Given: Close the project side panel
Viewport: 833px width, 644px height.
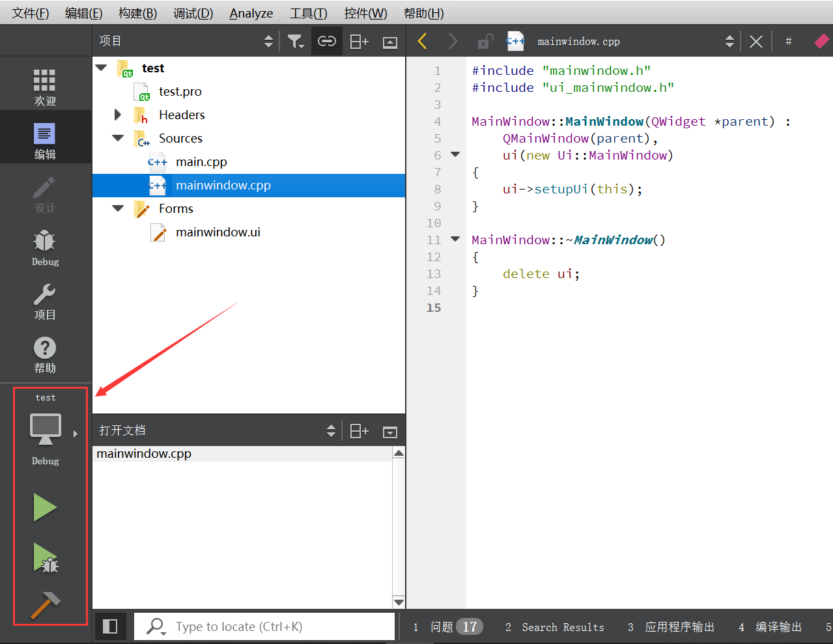Looking at the screenshot, I should [390, 42].
